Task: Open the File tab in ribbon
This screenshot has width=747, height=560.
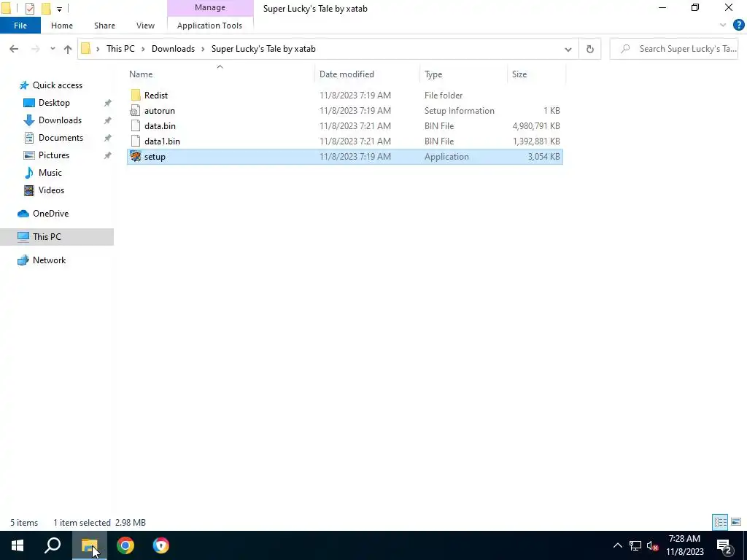Action: click(x=20, y=26)
